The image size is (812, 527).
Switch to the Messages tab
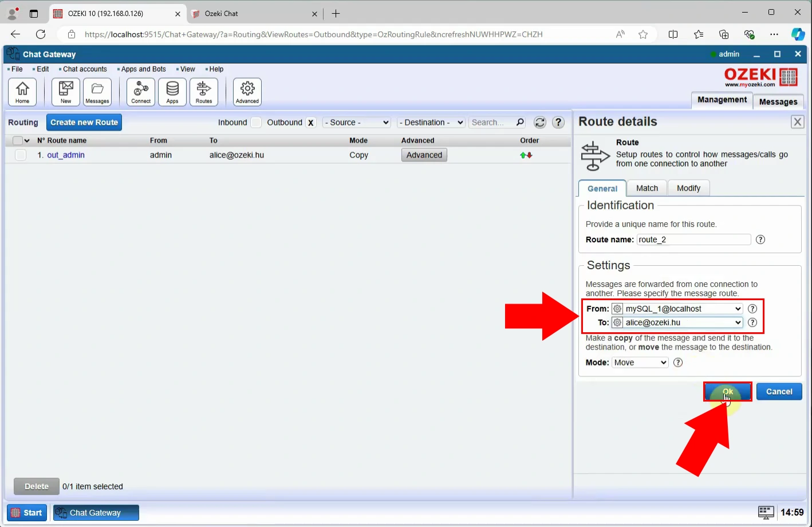pos(778,101)
